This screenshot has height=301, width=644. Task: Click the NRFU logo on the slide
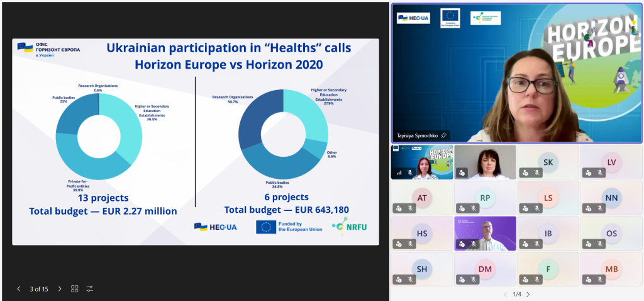(350, 226)
